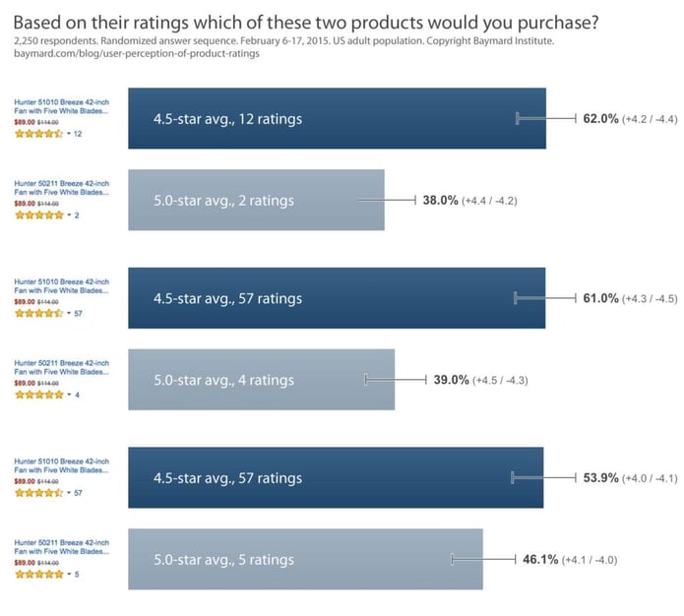Select the '5.0-star avg., 2 ratings' bar
Viewport: 684px width, 616px height.
[256, 200]
